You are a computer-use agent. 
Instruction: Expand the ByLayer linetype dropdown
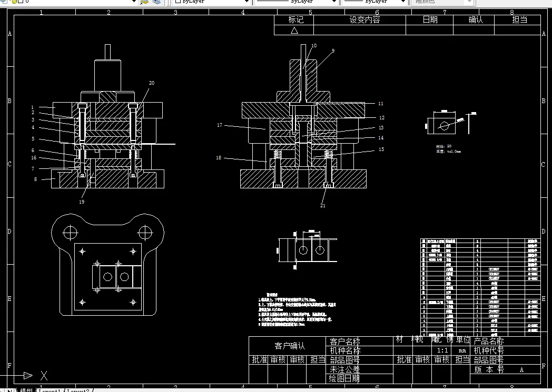334,2
